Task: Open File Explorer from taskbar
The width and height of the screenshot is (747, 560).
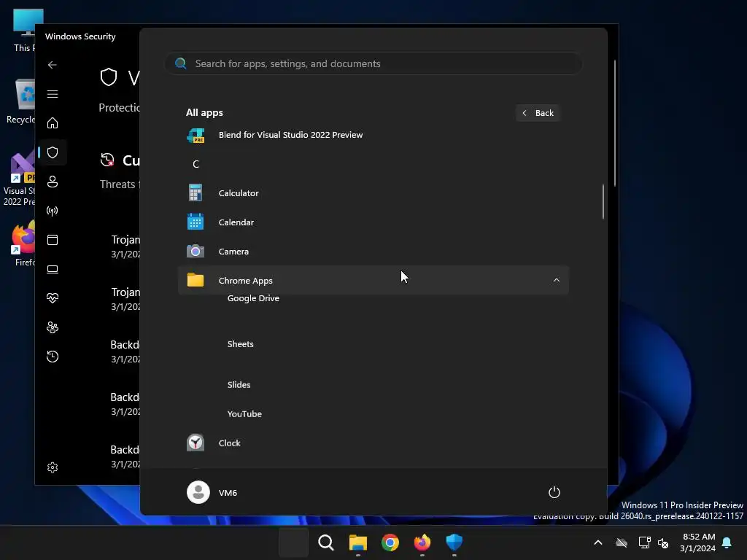Action: tap(357, 542)
